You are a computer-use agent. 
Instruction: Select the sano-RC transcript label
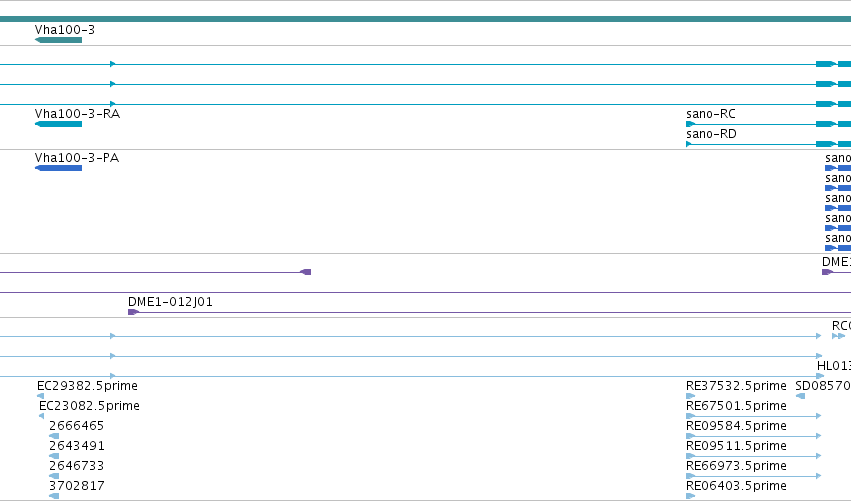711,114
